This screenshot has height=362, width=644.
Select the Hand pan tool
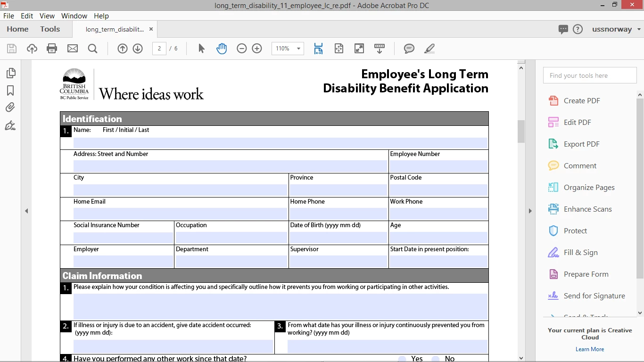pos(222,49)
